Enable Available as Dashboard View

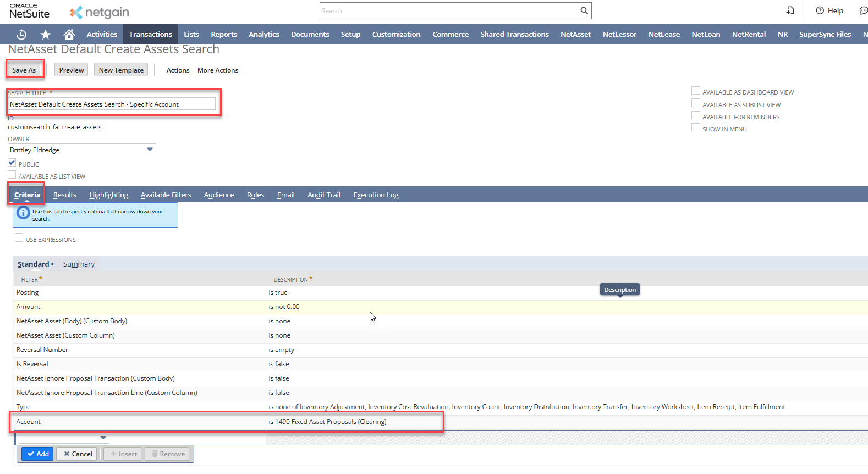(x=696, y=91)
